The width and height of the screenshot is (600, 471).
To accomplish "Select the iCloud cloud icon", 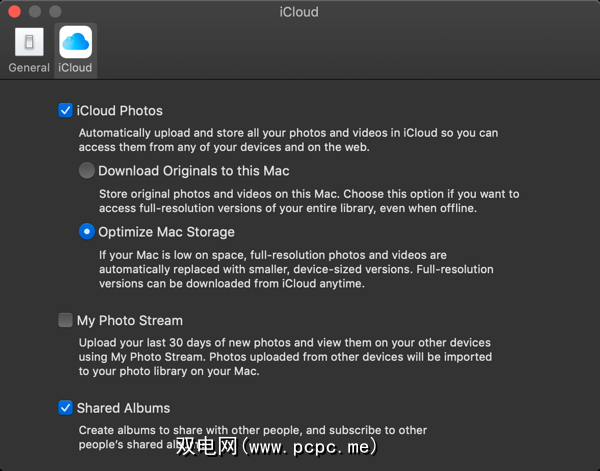I will (x=75, y=43).
